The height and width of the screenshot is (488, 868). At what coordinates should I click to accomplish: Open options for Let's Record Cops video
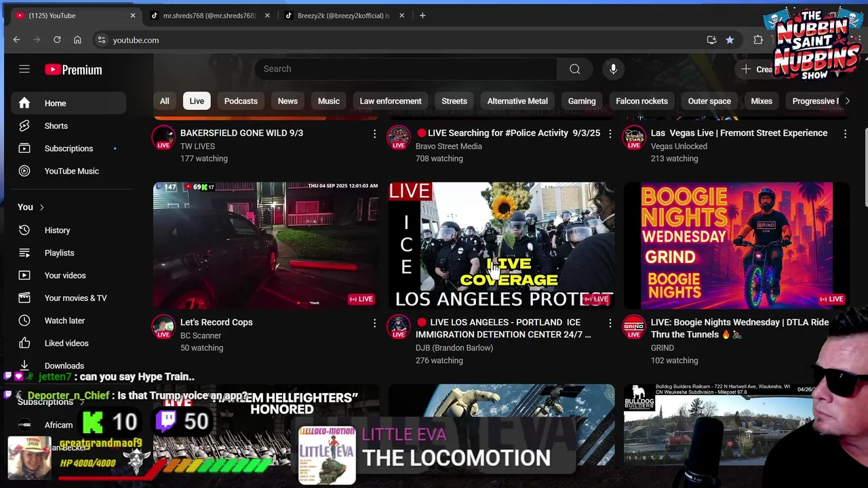pos(374,323)
